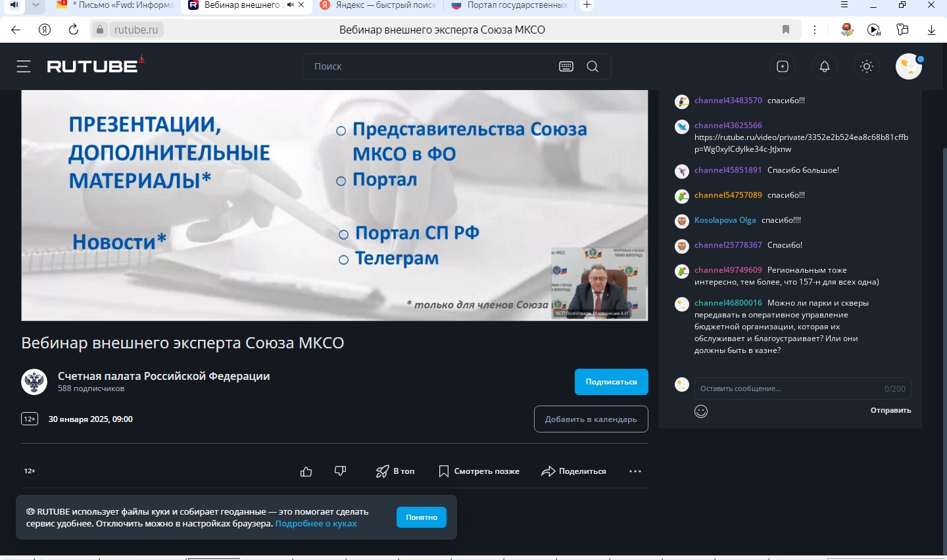947x560 pixels.
Task: Select the chat text Спасибо большое!
Action: [803, 170]
